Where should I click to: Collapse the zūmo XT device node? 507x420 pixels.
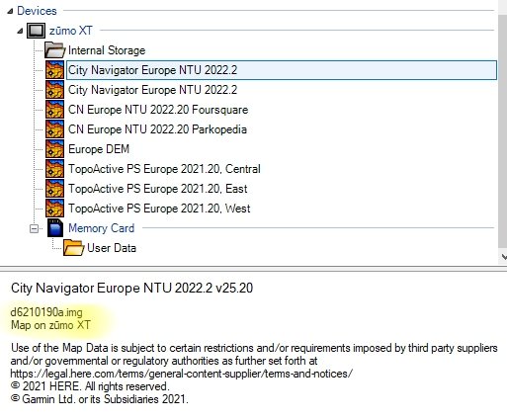pos(20,31)
